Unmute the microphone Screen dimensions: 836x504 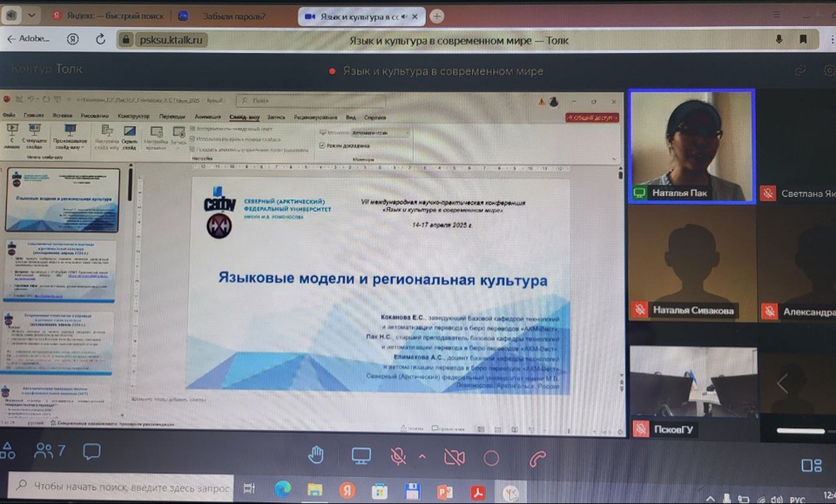[399, 455]
